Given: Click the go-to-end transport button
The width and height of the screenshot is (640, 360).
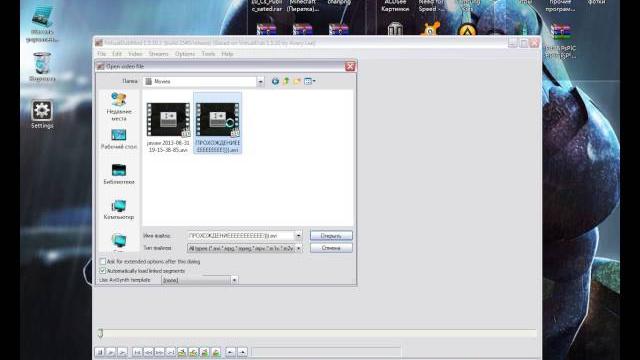Looking at the screenshot, I should [171, 352].
